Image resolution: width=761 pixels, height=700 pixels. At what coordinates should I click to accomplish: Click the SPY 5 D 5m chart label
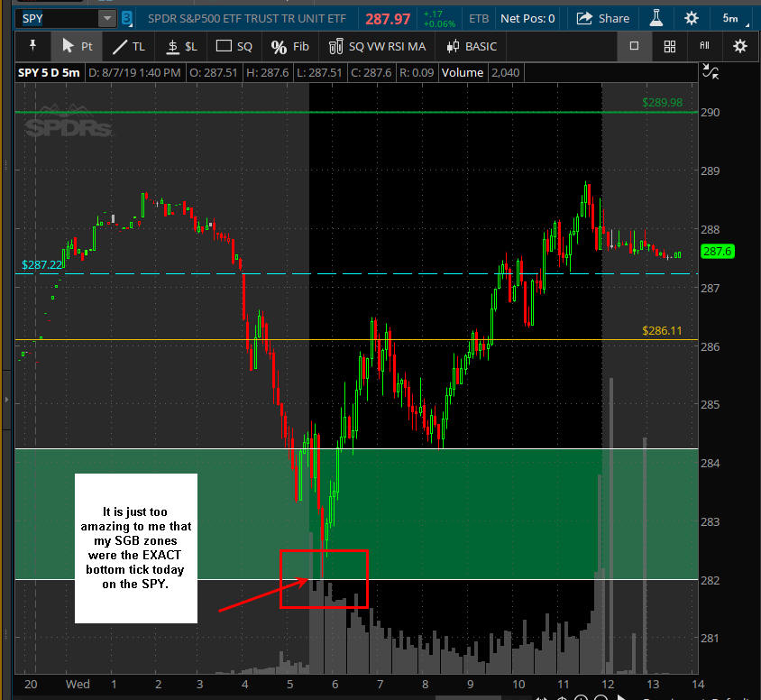pos(49,73)
